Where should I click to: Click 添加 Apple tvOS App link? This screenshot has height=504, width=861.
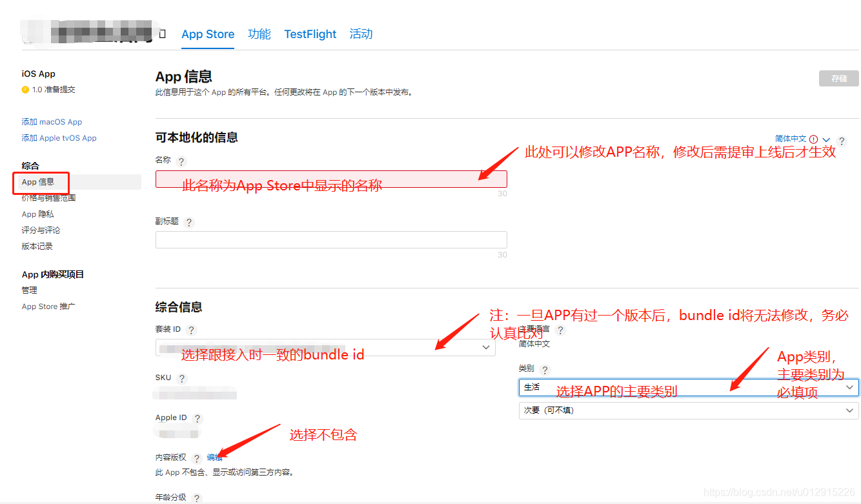point(59,138)
